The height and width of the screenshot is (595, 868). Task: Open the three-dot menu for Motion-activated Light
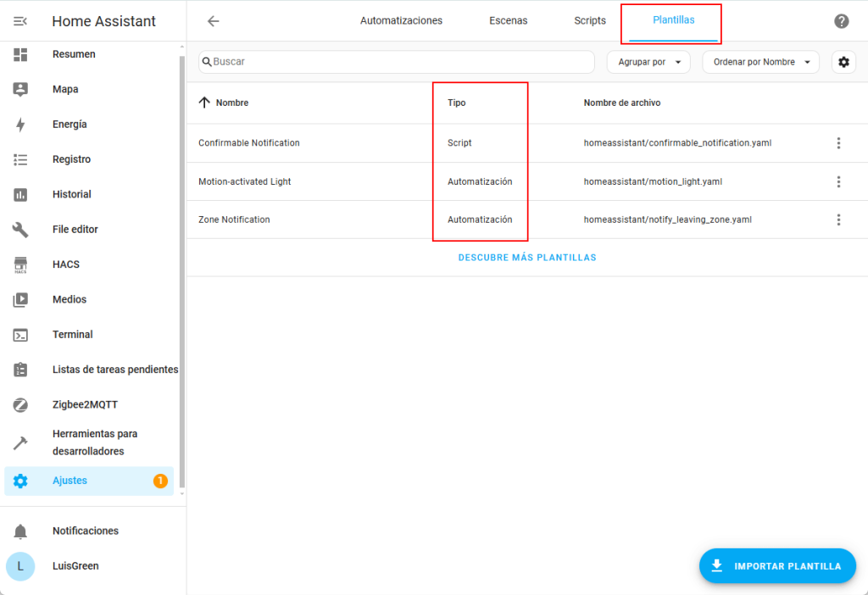[x=838, y=181]
